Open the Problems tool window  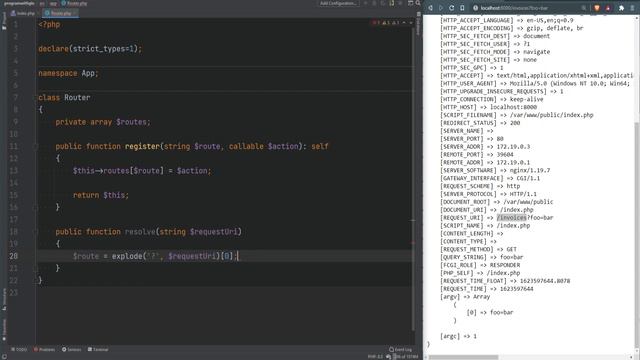click(x=44, y=349)
